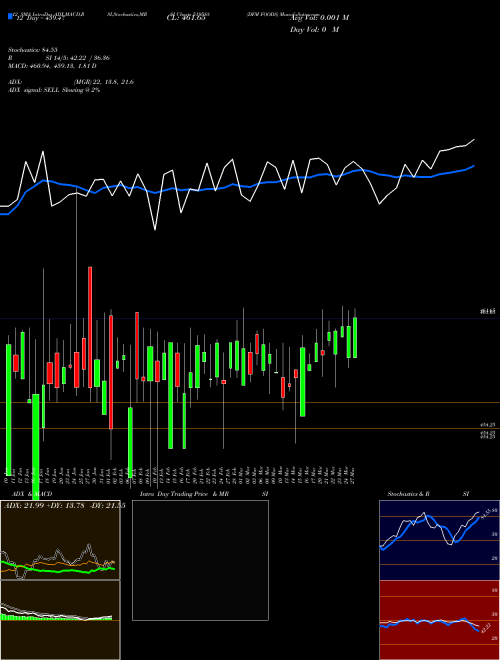Click the "Avg Vol: 0.001 M" label
This screenshot has width=500, height=660.
[319, 17]
